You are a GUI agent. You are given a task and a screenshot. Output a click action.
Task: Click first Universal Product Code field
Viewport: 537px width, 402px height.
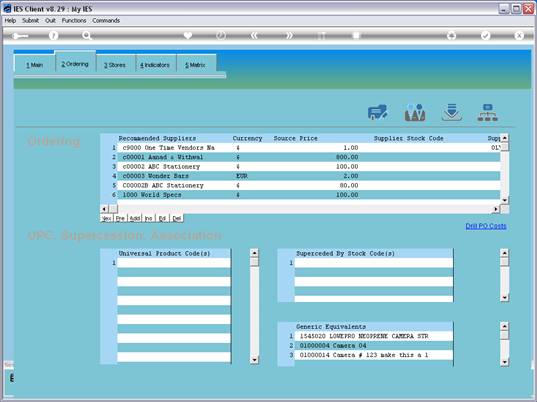(174, 263)
